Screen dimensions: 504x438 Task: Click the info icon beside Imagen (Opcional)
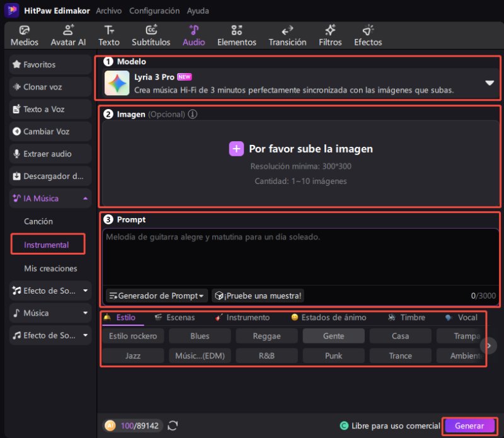(193, 114)
